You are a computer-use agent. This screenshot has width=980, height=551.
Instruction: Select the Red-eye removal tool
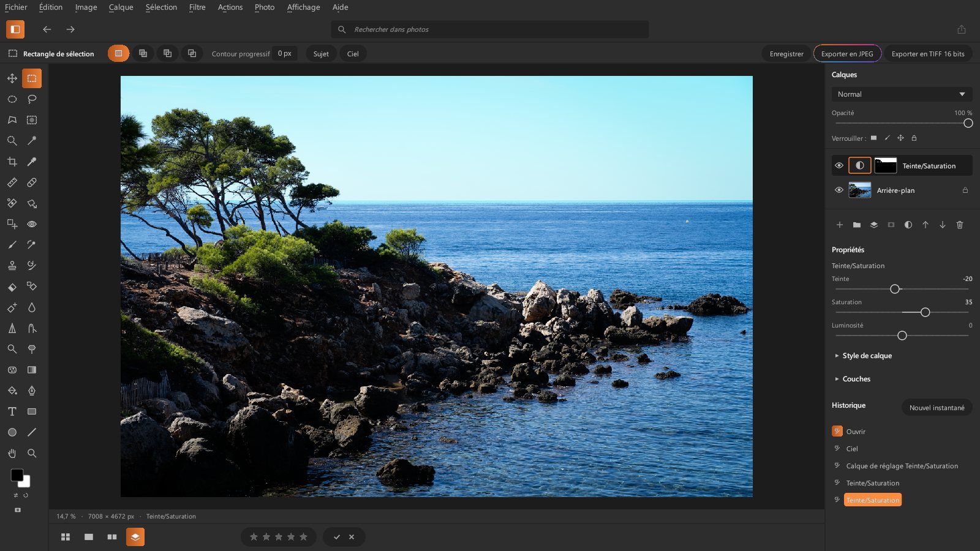(32, 224)
